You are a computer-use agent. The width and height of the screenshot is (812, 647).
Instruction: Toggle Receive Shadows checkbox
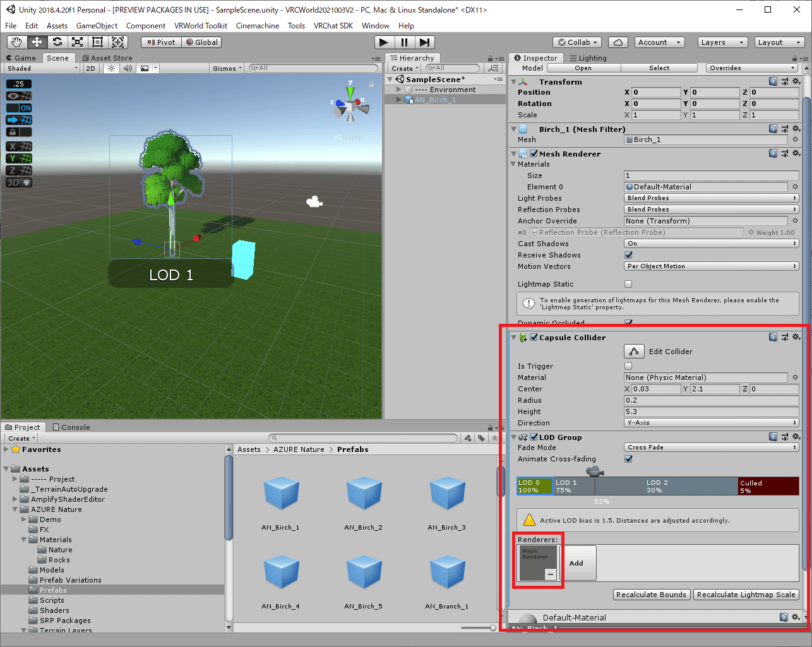(x=628, y=255)
